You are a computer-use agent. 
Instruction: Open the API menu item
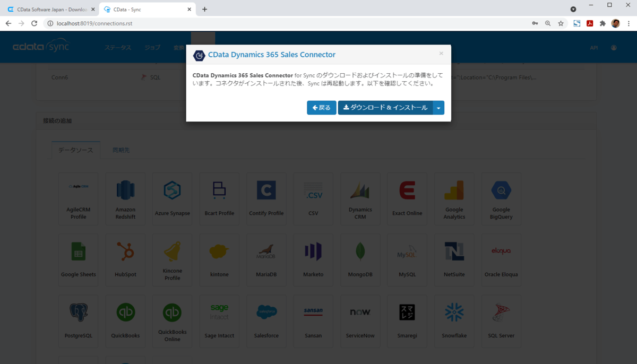pyautogui.click(x=594, y=48)
